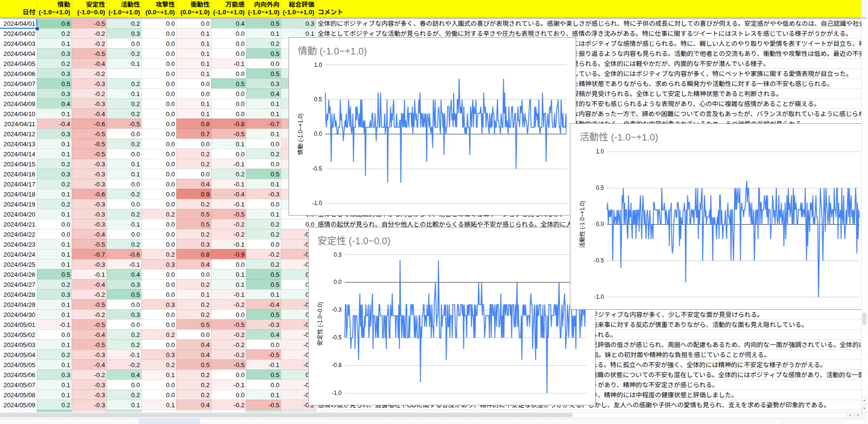
Task: Select the 内向外向 column header cell
Action: click(264, 9)
